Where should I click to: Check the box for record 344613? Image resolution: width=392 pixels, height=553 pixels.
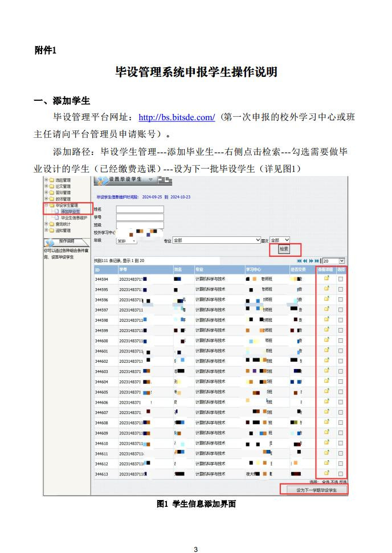coord(341,473)
